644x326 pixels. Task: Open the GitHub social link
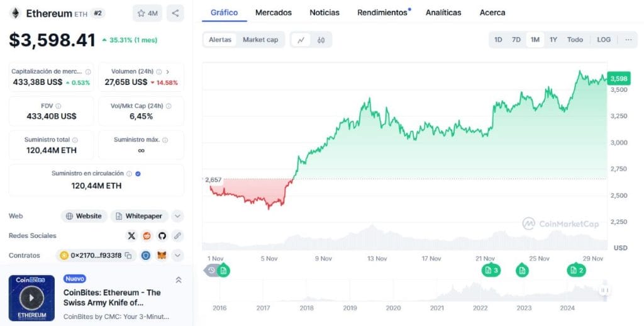pos(162,235)
